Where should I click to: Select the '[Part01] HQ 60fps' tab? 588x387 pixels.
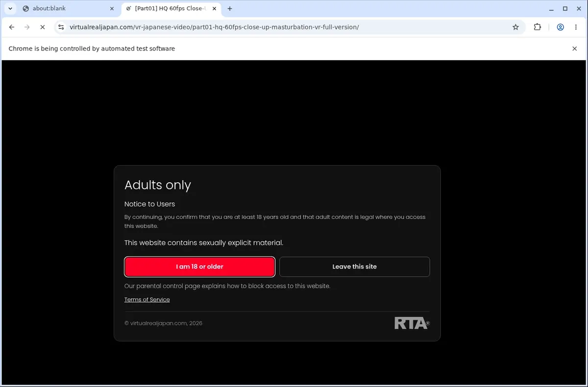[172, 8]
